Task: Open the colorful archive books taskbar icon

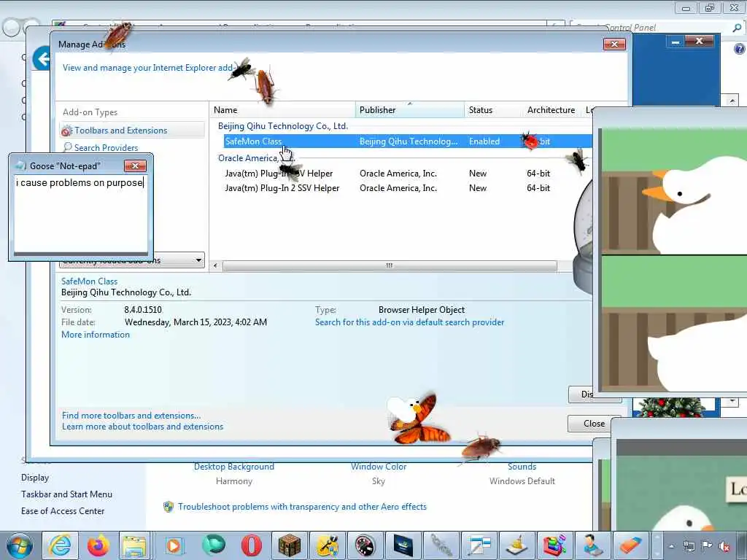Action: tap(554, 545)
